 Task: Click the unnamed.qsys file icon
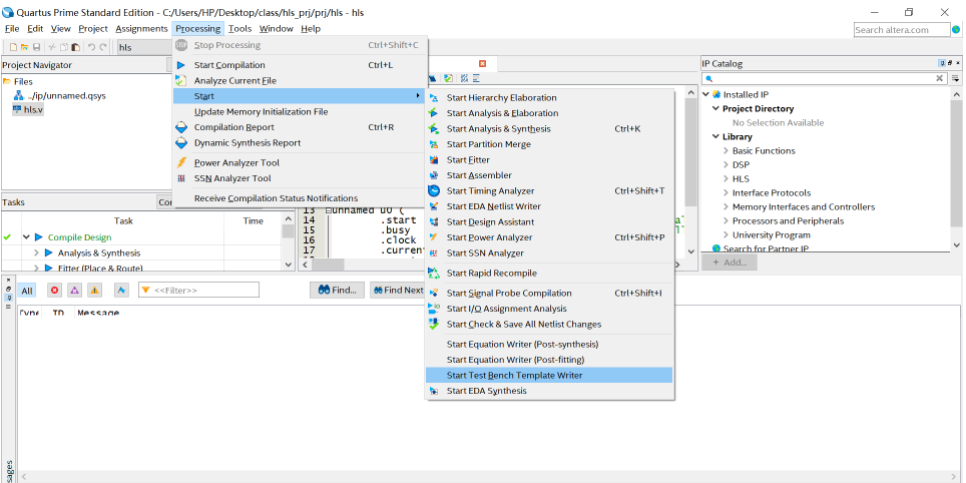click(x=18, y=95)
